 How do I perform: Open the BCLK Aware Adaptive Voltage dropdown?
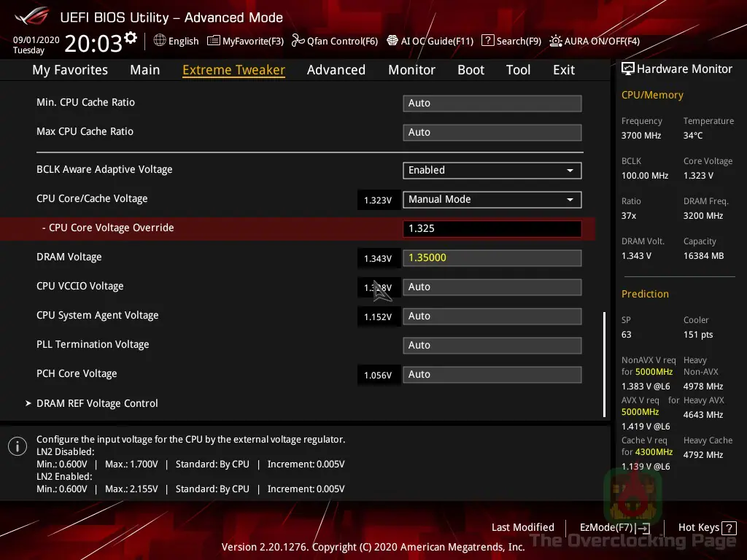coord(492,170)
